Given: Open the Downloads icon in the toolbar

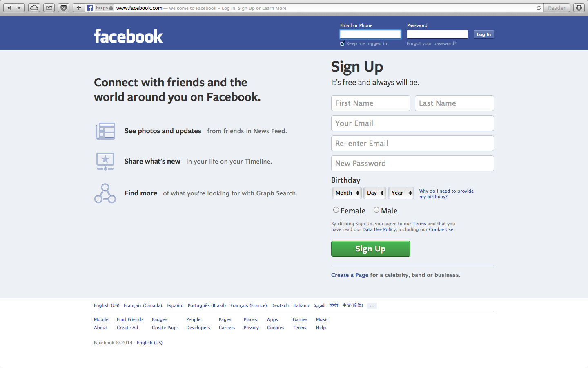Looking at the screenshot, I should (579, 8).
